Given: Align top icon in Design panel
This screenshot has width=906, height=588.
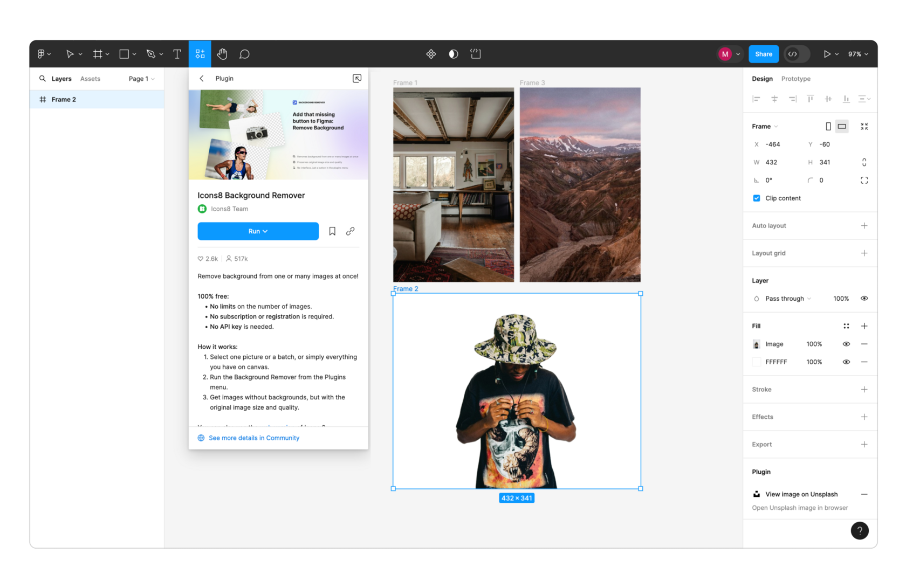Looking at the screenshot, I should click(x=810, y=99).
